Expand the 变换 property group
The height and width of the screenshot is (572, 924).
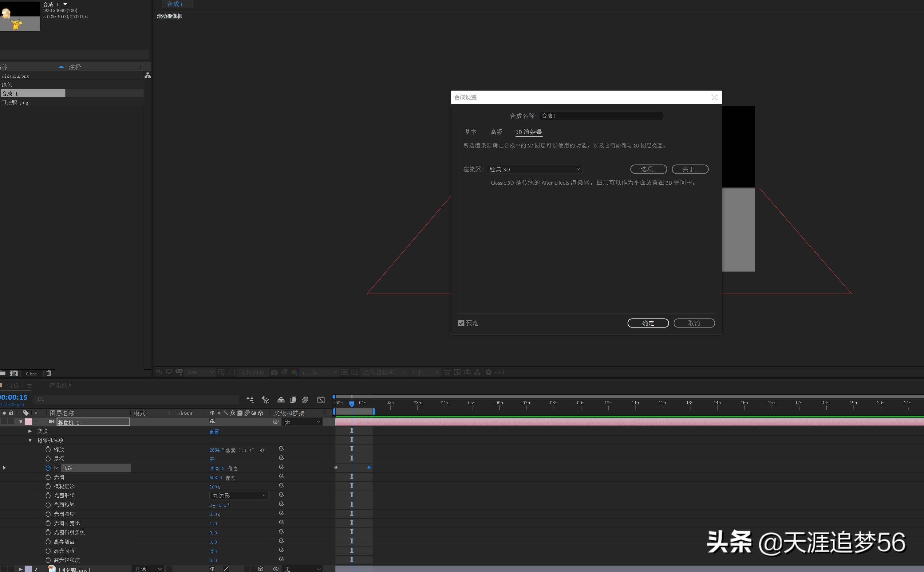(x=30, y=431)
